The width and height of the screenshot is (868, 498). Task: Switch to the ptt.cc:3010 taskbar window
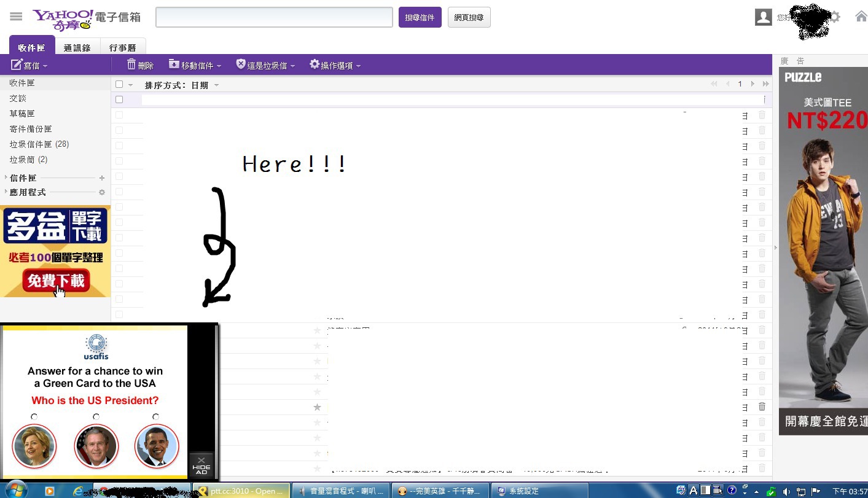(240, 491)
